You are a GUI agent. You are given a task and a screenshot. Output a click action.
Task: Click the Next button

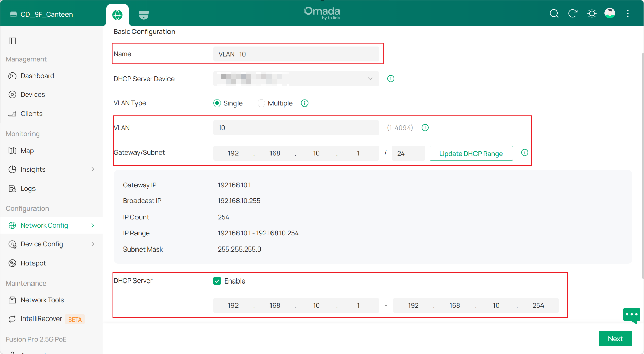(x=615, y=339)
